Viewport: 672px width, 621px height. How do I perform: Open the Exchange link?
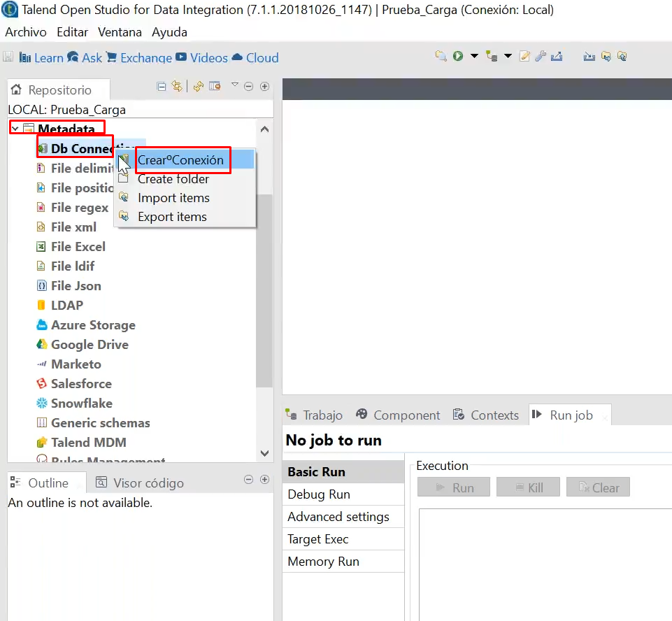click(x=139, y=57)
